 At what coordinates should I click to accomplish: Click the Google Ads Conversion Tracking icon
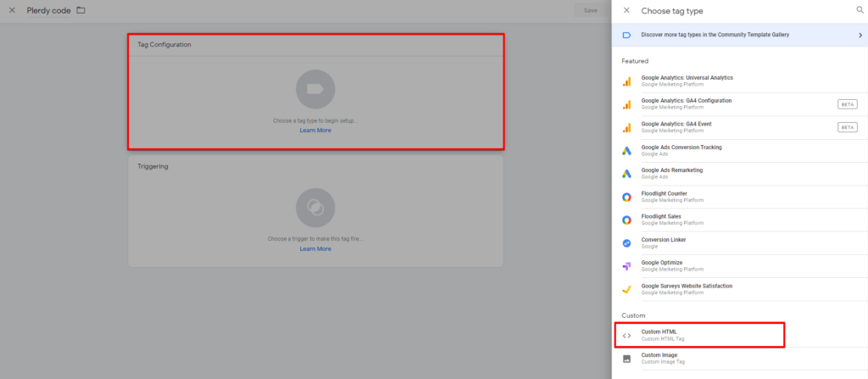point(626,151)
